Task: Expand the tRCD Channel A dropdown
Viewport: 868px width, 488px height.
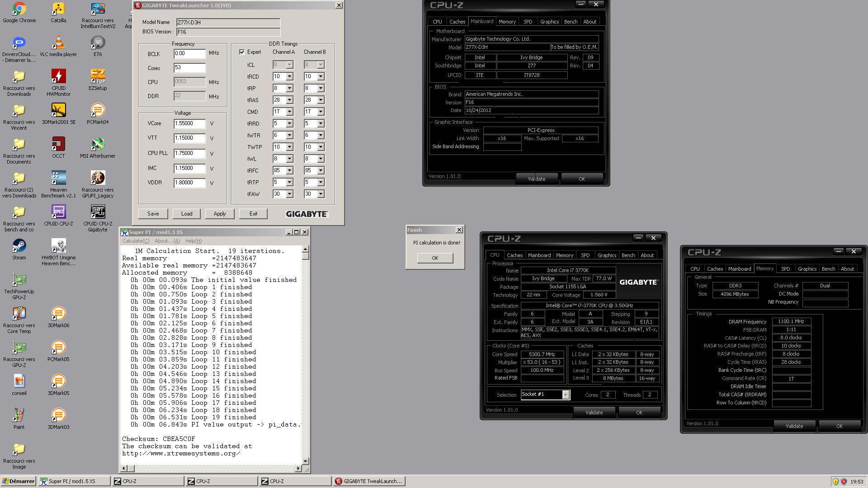Action: pos(289,76)
